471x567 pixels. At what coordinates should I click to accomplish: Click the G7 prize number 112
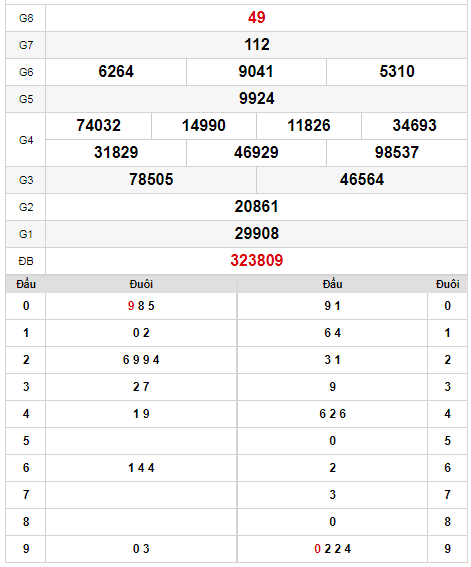(257, 44)
